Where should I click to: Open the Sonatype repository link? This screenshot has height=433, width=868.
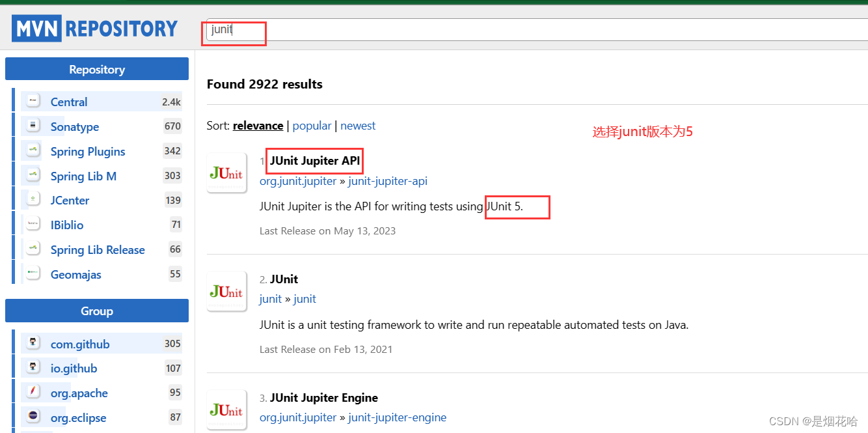pos(75,126)
